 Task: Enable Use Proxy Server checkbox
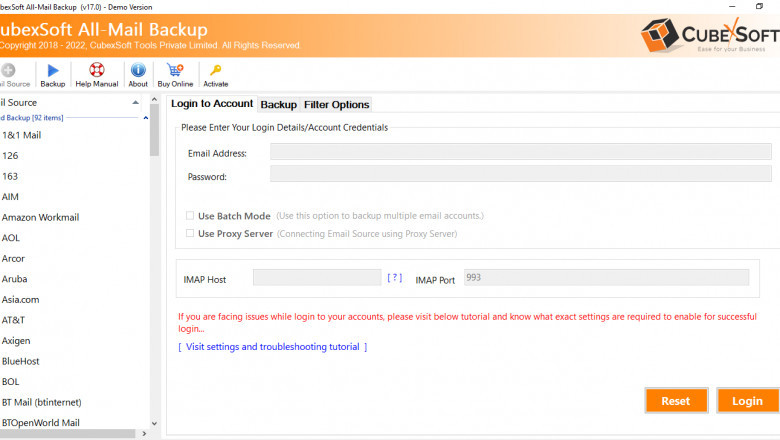190,233
